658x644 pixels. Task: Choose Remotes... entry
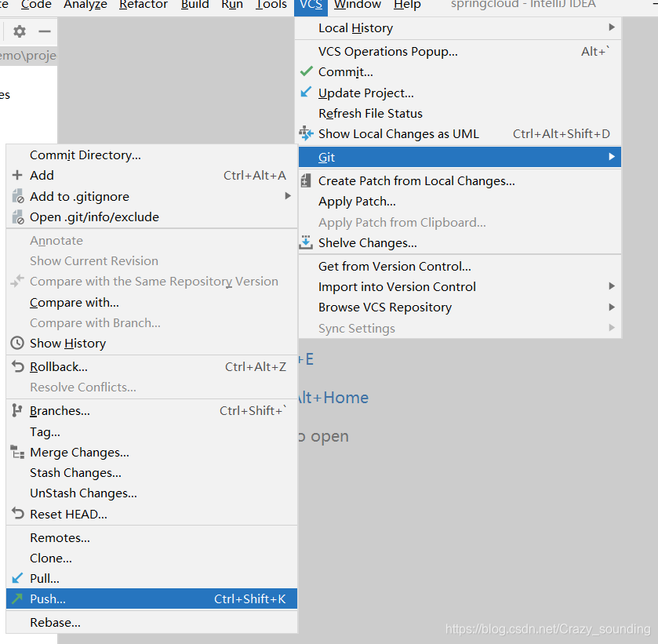click(151, 537)
